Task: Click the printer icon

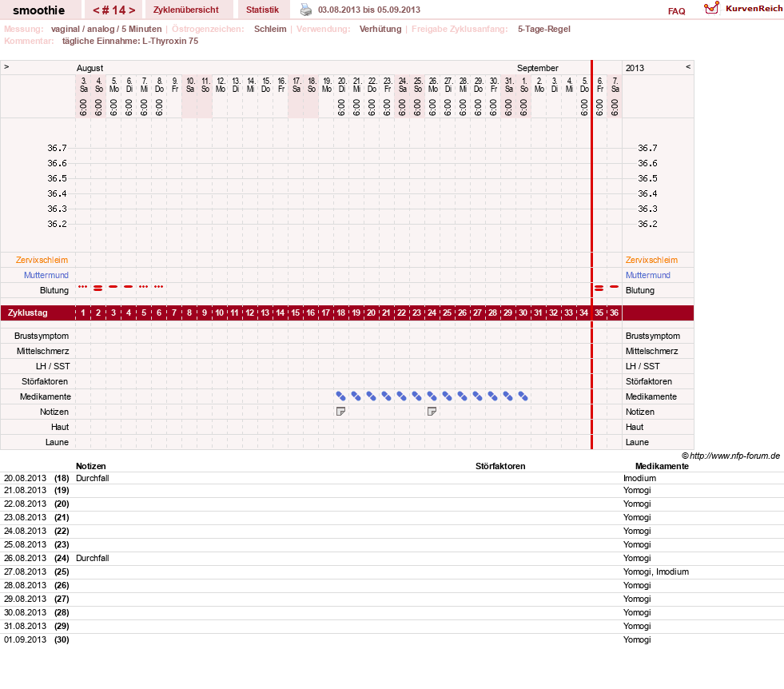Action: pyautogui.click(x=305, y=10)
